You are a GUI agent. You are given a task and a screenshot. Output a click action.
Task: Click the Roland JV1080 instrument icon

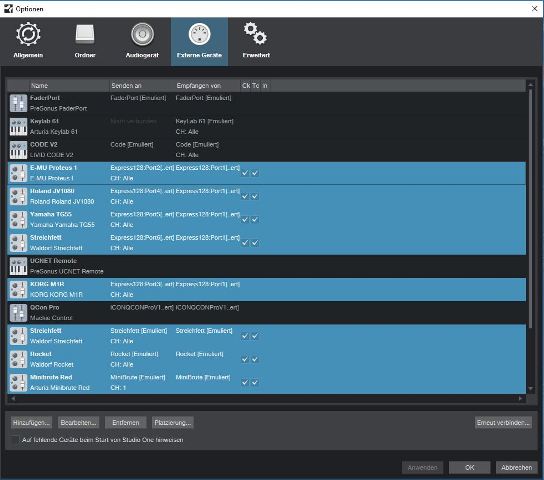pyautogui.click(x=18, y=196)
